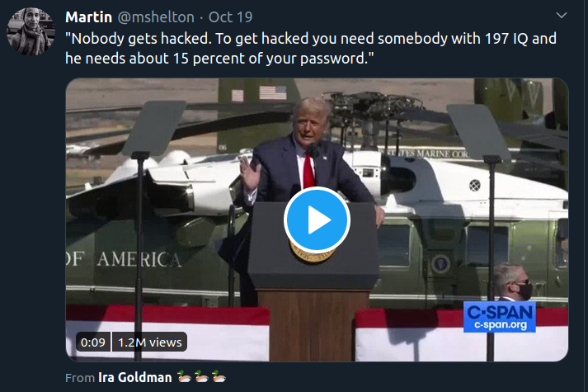Screen dimensions: 588x392
Task: Click the speaker's red tie in the video
Action: click(x=308, y=170)
